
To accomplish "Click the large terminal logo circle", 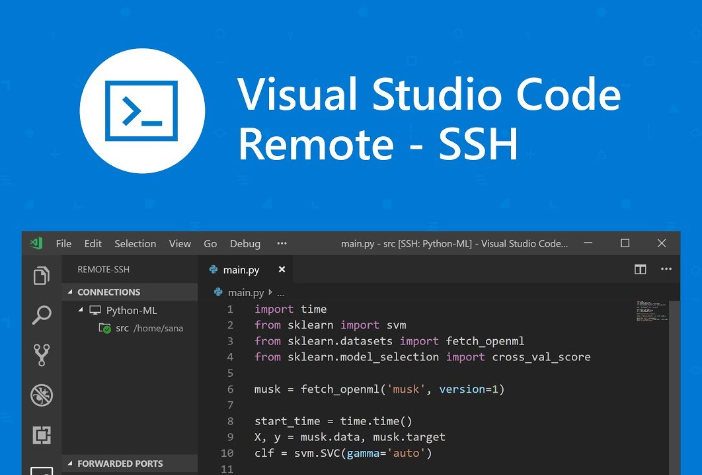I will [142, 111].
